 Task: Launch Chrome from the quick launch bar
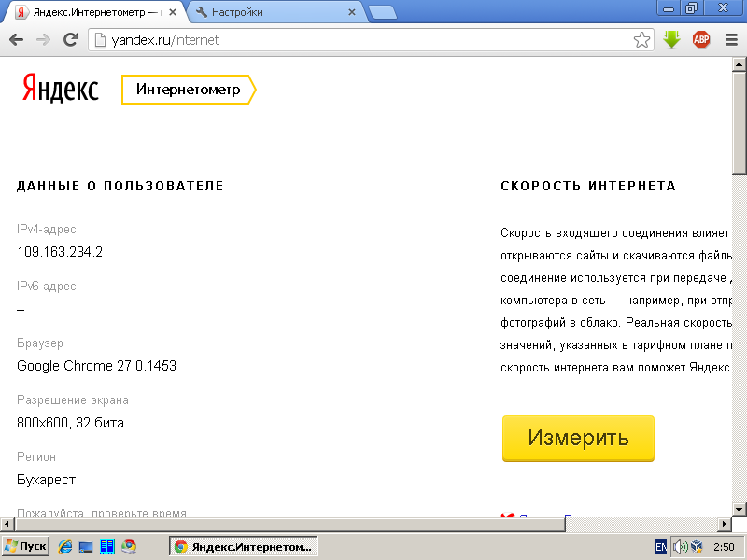tap(129, 547)
